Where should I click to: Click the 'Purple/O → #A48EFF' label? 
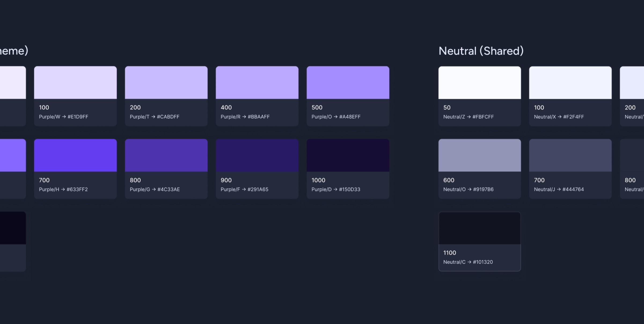pyautogui.click(x=336, y=117)
